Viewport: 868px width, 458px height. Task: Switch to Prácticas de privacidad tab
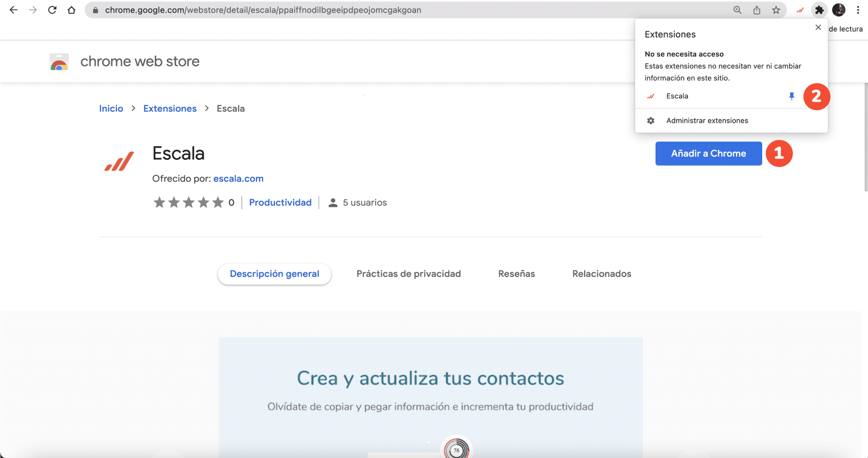pos(409,274)
